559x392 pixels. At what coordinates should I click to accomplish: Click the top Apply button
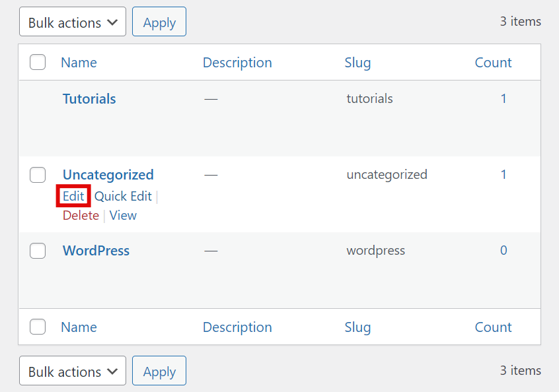coord(159,21)
